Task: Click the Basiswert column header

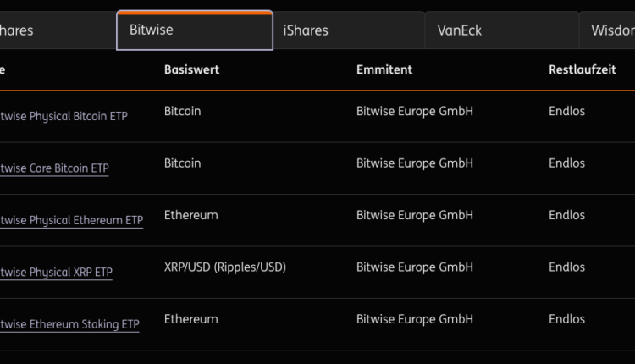Action: [191, 69]
